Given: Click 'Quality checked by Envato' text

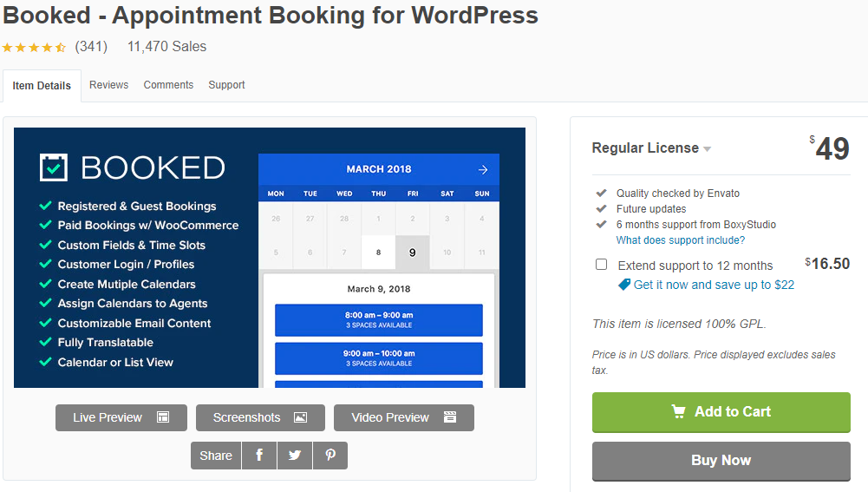Looking at the screenshot, I should 677,194.
